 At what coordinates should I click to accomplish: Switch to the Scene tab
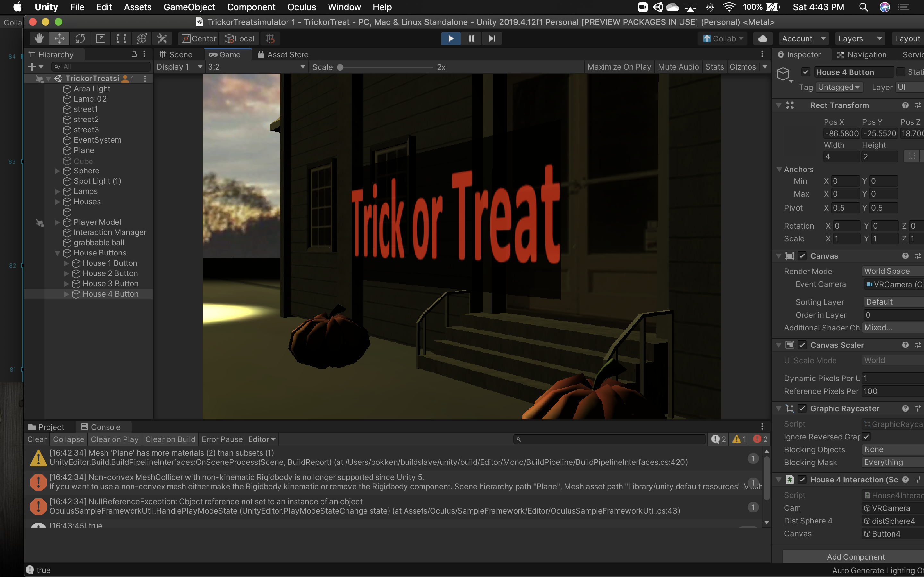pyautogui.click(x=176, y=54)
